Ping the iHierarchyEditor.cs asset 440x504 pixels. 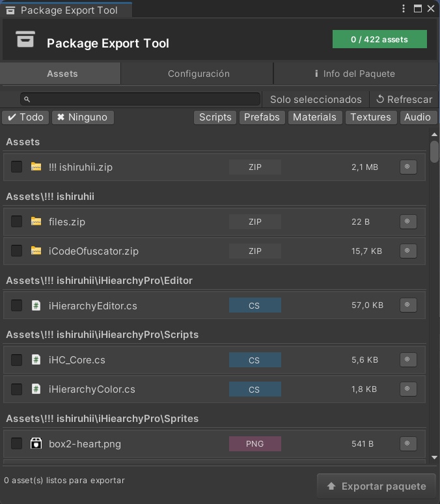click(408, 305)
